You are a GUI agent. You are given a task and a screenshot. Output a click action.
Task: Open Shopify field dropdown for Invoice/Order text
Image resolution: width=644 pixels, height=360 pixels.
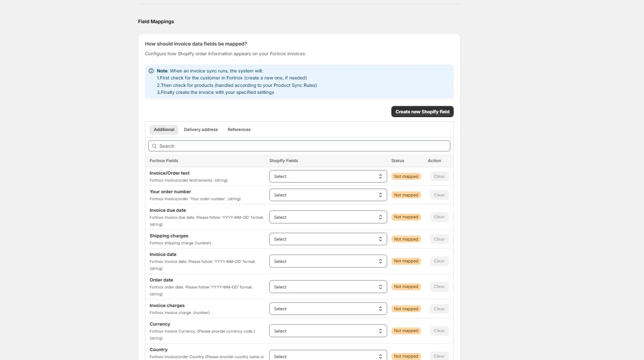click(x=328, y=177)
